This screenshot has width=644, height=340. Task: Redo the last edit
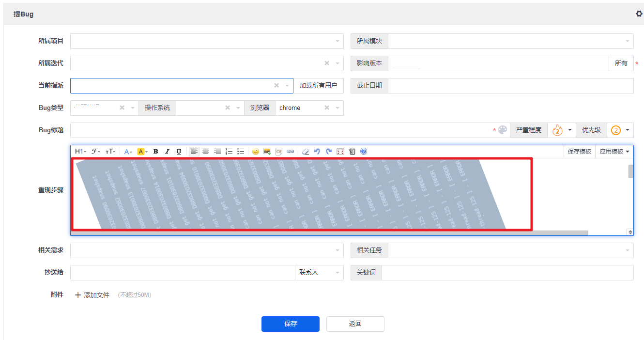click(328, 152)
